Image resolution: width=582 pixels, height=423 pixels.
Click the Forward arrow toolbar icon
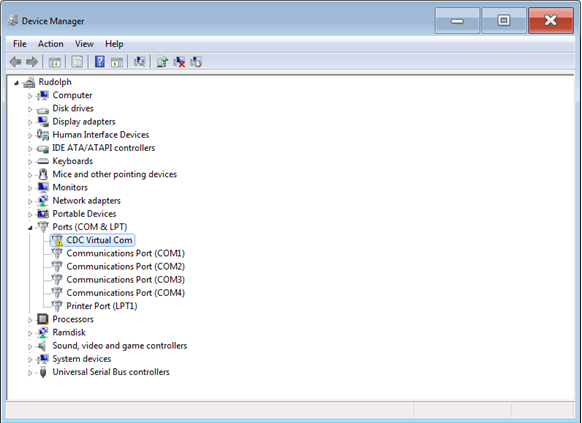click(32, 62)
